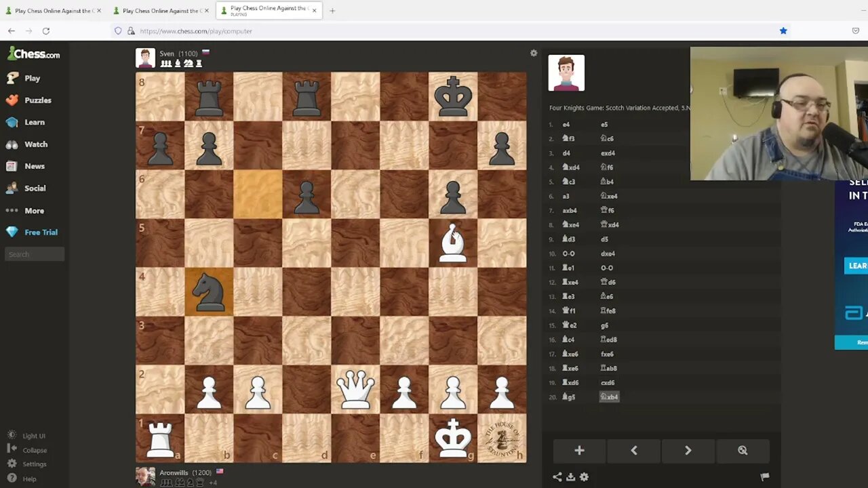Select the white queen on e2

(x=355, y=389)
